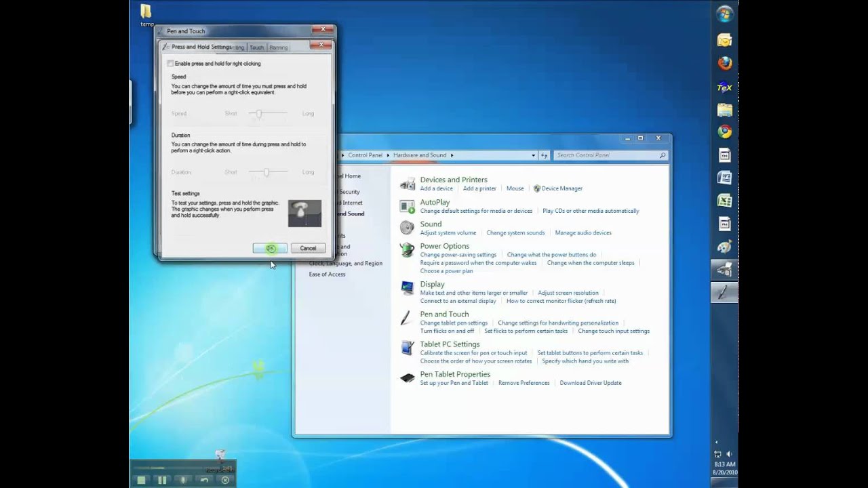Click the Power Options icon
Image resolution: width=868 pixels, height=488 pixels.
(x=408, y=250)
